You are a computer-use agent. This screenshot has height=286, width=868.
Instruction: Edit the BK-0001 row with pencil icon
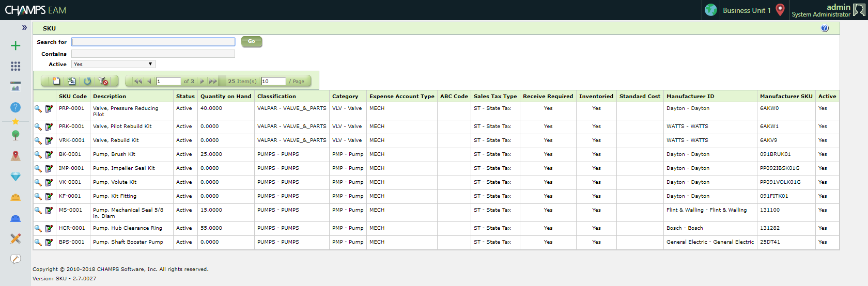pos(49,155)
